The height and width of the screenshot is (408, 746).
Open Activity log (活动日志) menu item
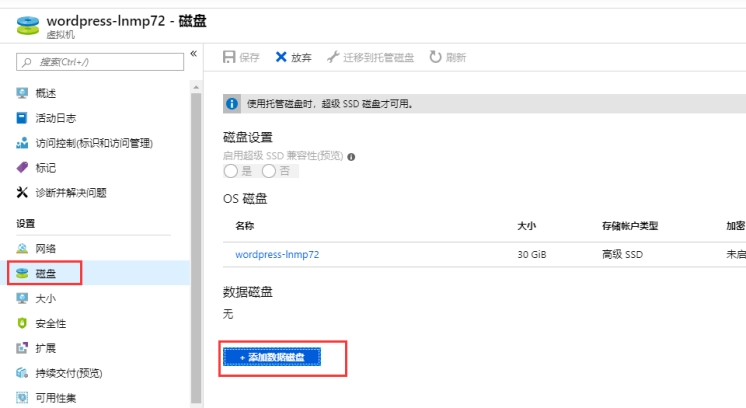[x=56, y=118]
